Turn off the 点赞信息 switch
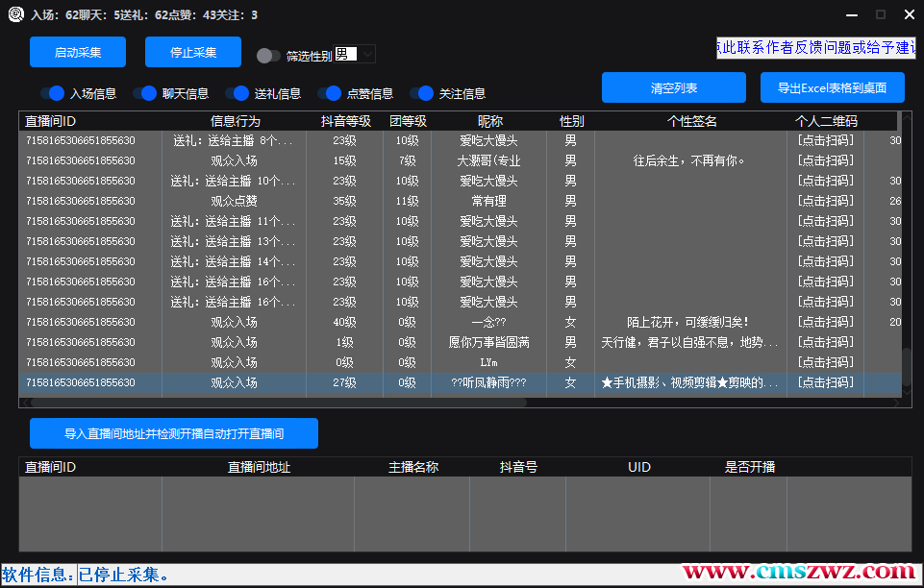924x588 pixels. pyautogui.click(x=330, y=93)
